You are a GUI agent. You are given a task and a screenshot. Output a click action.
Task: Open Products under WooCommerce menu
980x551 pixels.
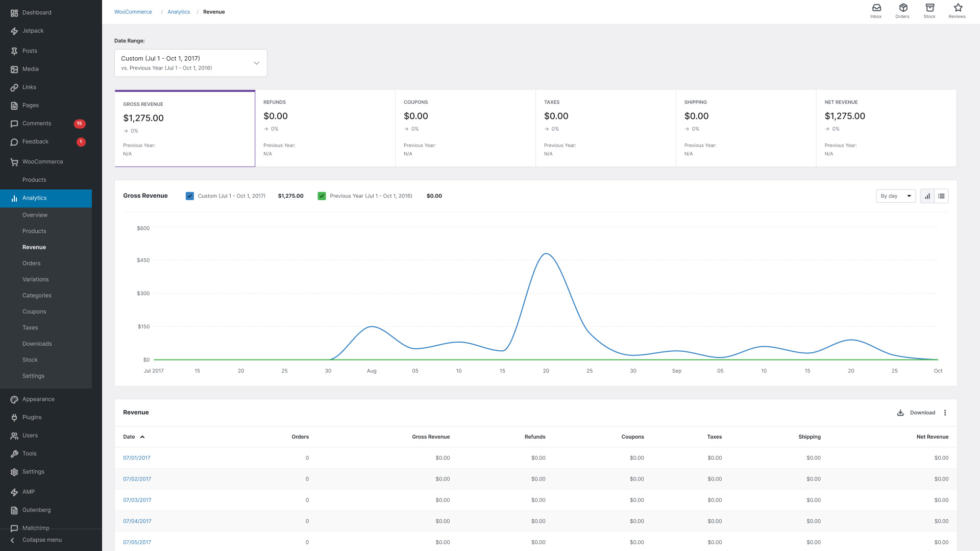[x=34, y=180]
